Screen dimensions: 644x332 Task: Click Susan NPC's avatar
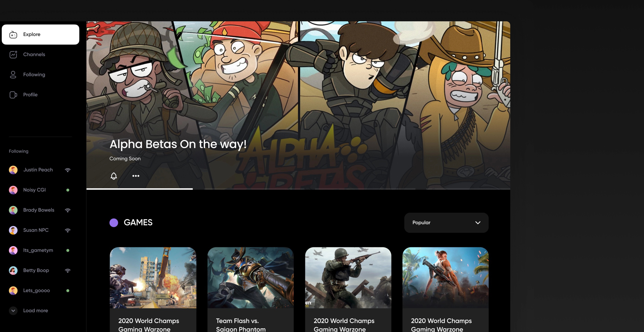click(x=13, y=230)
